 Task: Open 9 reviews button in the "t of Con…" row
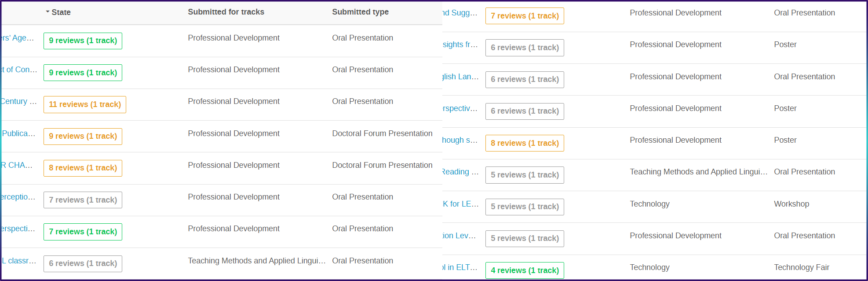tap(83, 73)
